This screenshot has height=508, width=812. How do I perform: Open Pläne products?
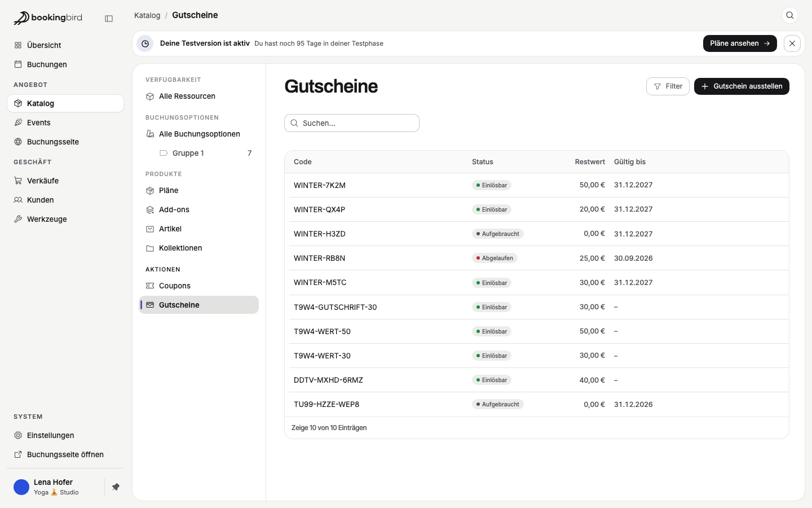coord(199,190)
